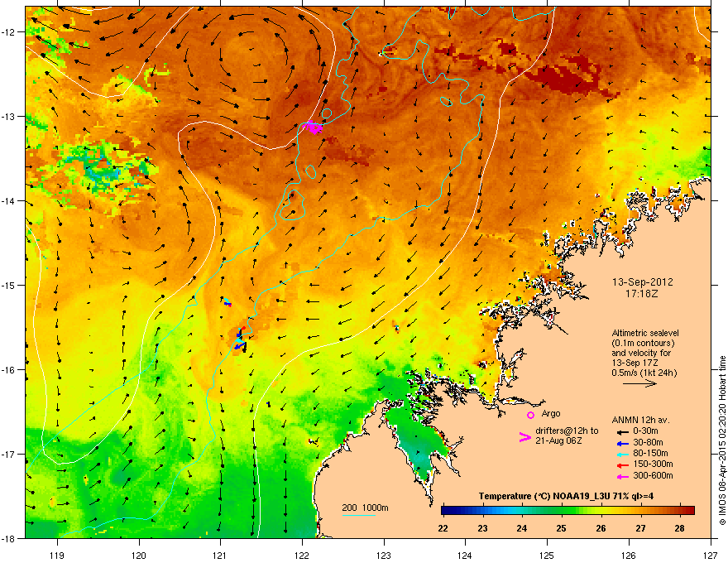Click the Argo legend label text
The image size is (728, 563).
[551, 413]
